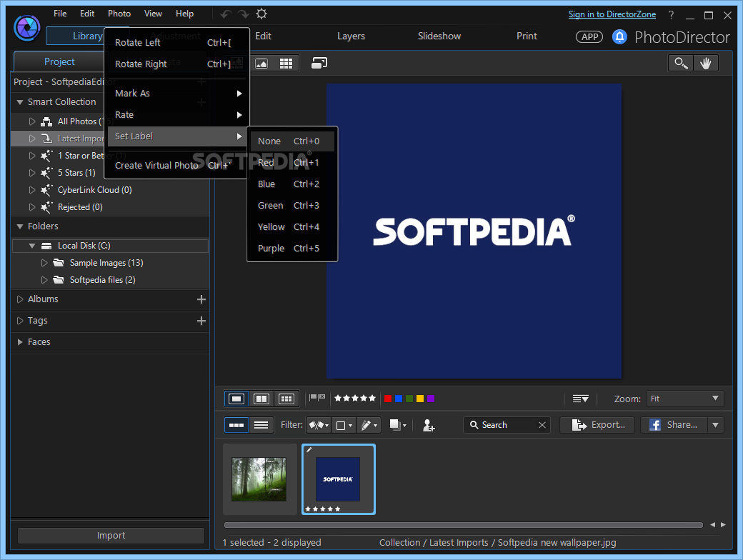
Task: Open the label filter dropdown
Action: point(344,425)
